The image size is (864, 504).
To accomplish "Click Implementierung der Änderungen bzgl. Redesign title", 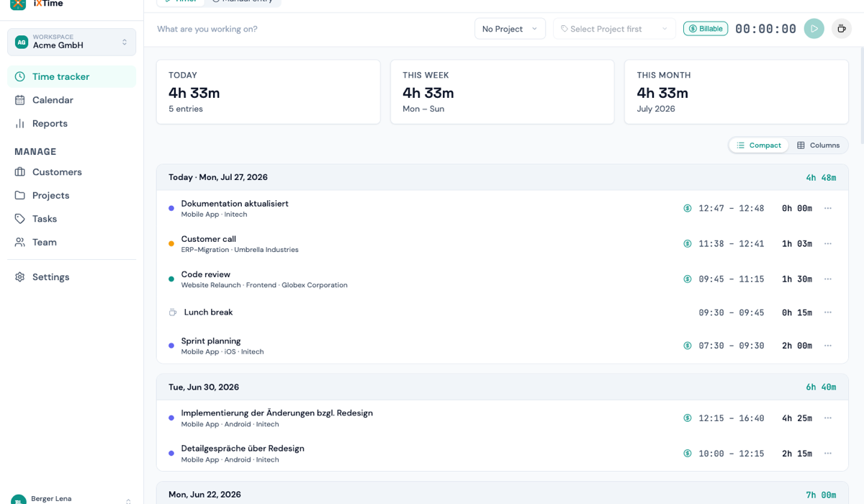I will 277,413.
